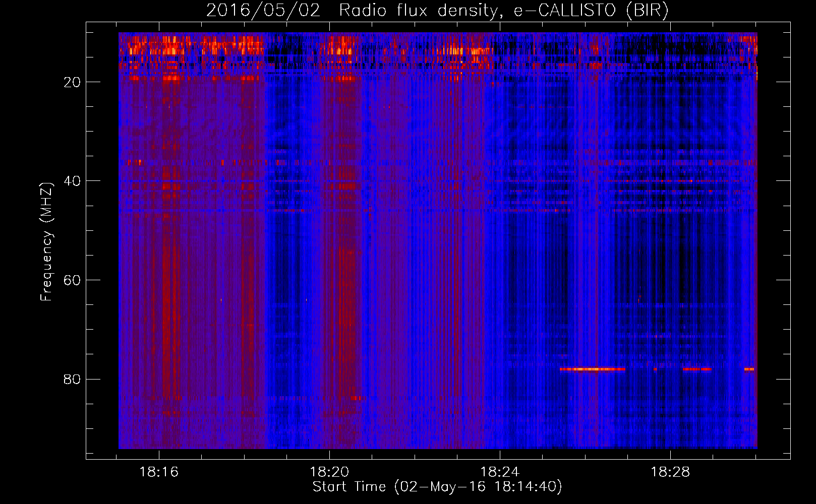Click the '18:24' time tick label
816x504 pixels.
tap(500, 472)
